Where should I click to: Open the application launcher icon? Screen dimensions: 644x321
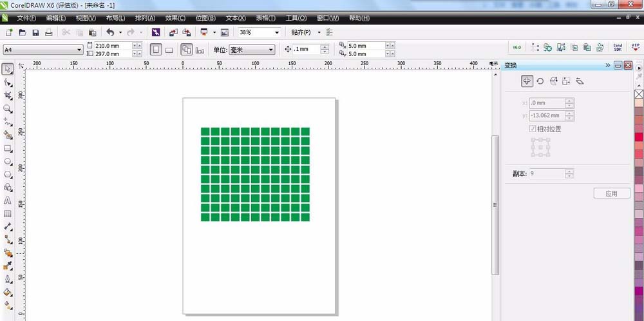tap(204, 32)
